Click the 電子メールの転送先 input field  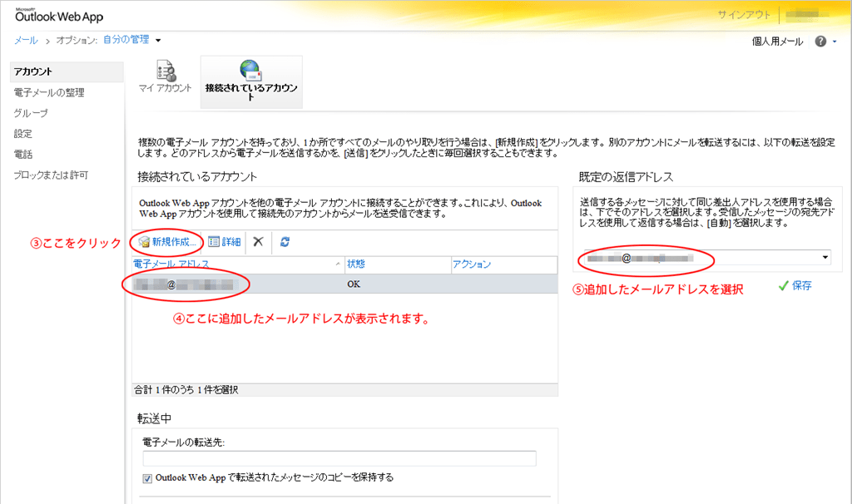click(339, 458)
